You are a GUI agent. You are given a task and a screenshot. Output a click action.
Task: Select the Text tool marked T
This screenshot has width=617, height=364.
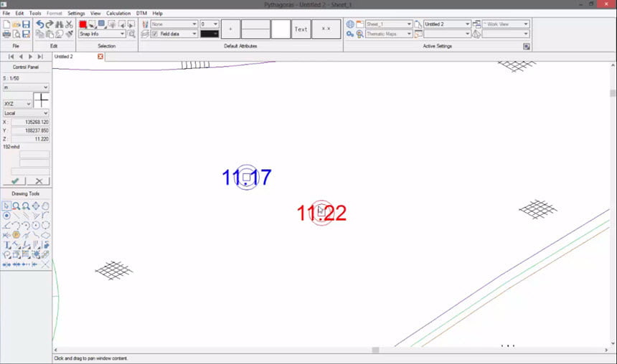point(6,245)
